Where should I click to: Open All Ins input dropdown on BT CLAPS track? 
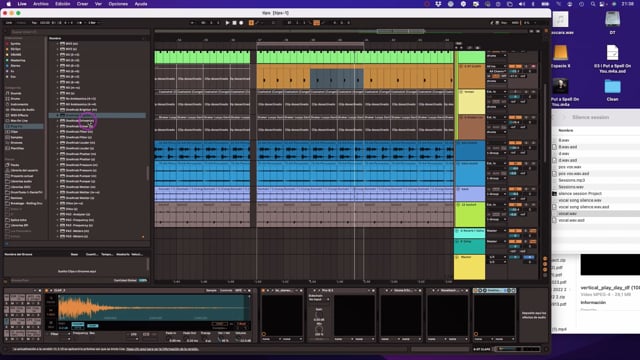click(x=496, y=66)
